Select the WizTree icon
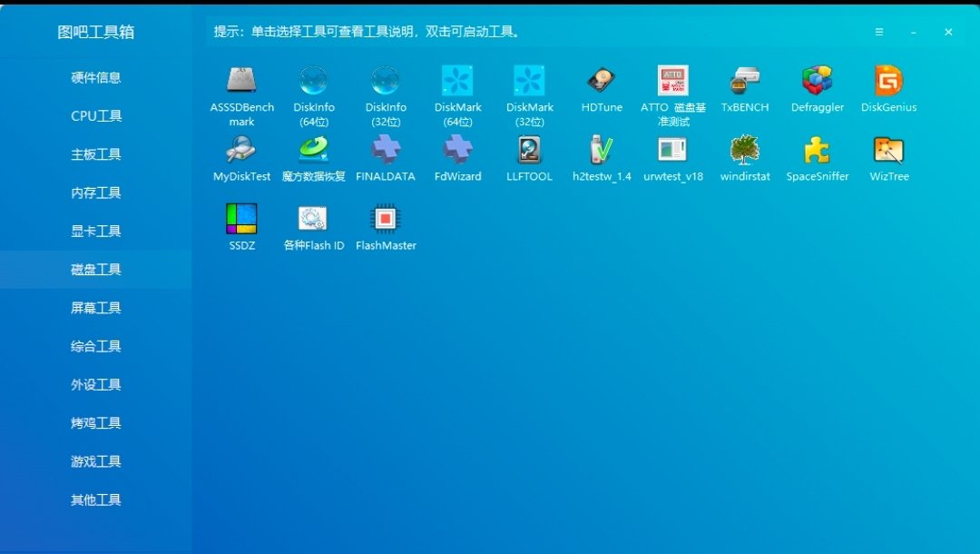Image resolution: width=980 pixels, height=554 pixels. pos(888,150)
